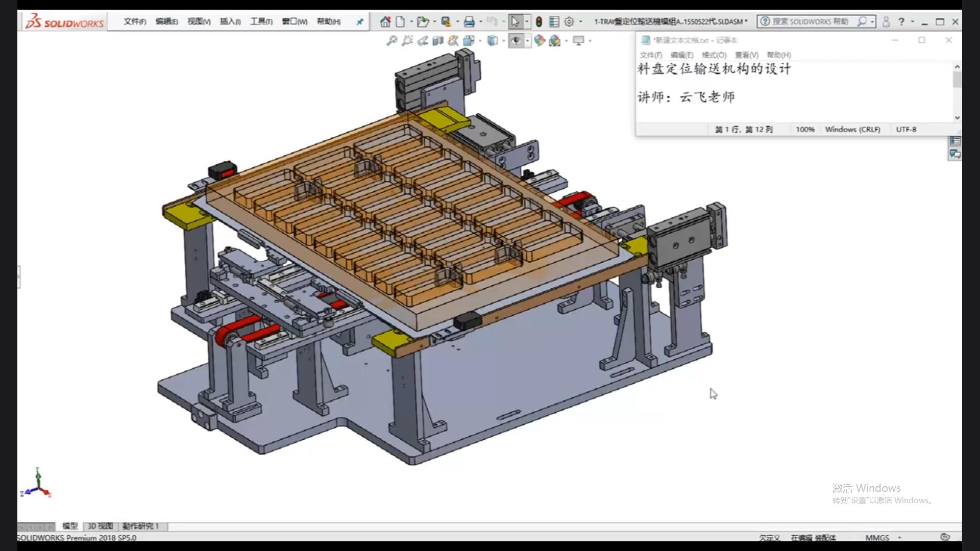Image resolution: width=980 pixels, height=551 pixels.
Task: Open the SolidWorks 工具(T) menu
Action: (x=261, y=21)
